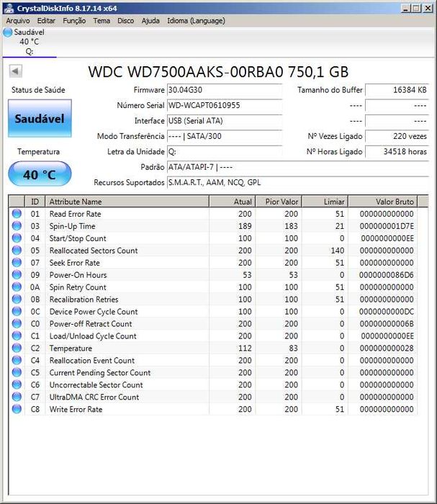Screen dimensions: 437x504
Task: Click current value 189 for Spin-Up Time
Action: (245, 226)
